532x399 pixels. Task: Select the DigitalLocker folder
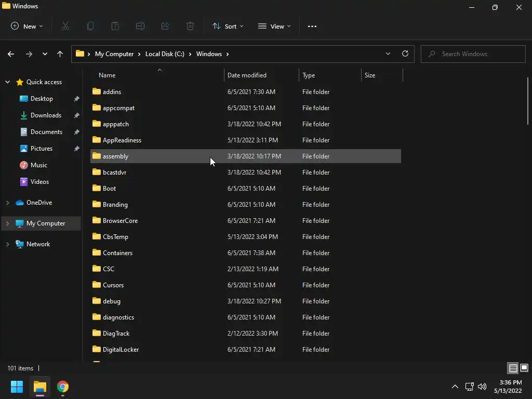[x=246, y=350]
